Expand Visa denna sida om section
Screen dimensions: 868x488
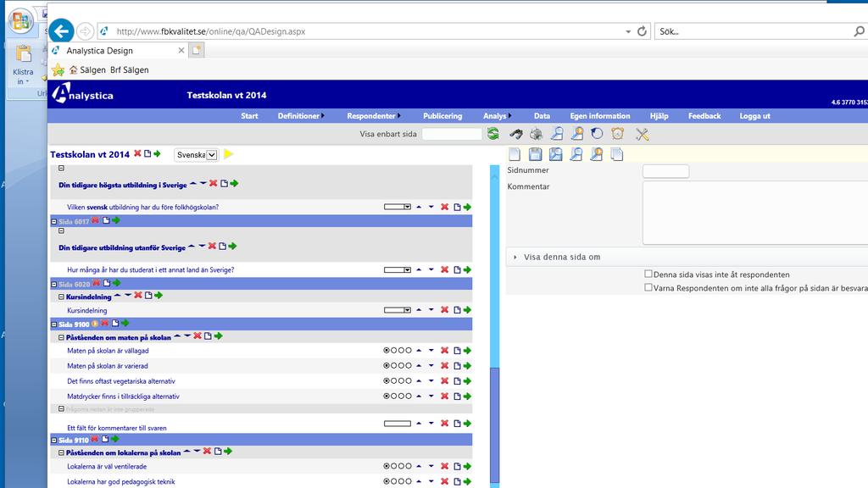(515, 258)
